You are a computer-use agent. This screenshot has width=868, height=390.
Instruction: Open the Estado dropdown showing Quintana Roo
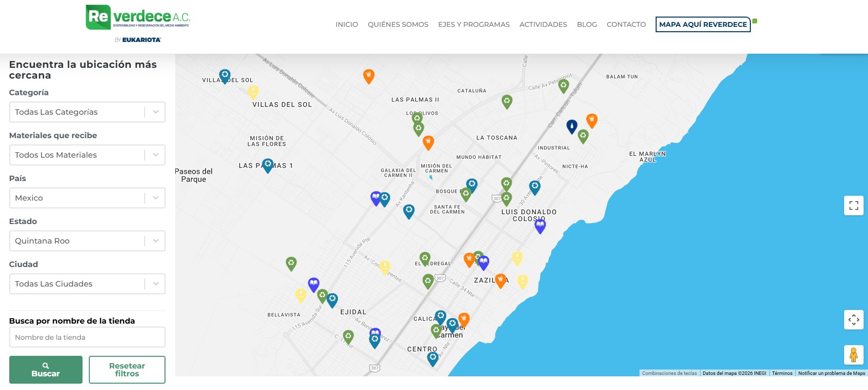87,241
